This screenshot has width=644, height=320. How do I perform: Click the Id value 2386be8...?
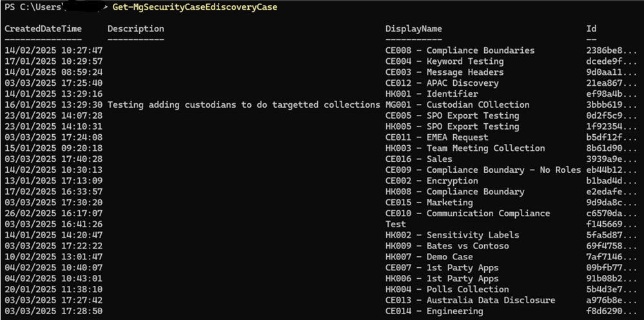[604, 50]
